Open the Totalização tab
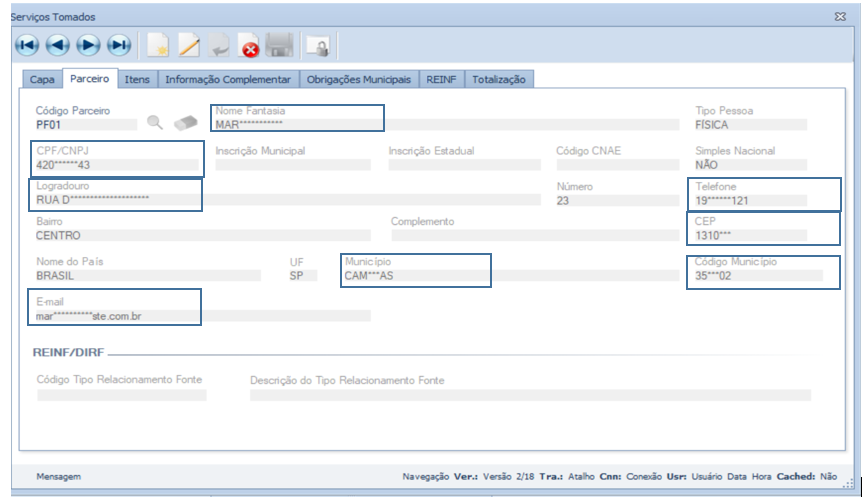862x497 pixels. [x=499, y=79]
